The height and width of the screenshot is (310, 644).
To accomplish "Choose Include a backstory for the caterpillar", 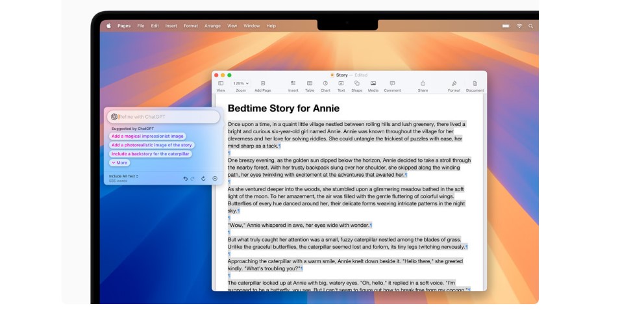I will pos(151,154).
